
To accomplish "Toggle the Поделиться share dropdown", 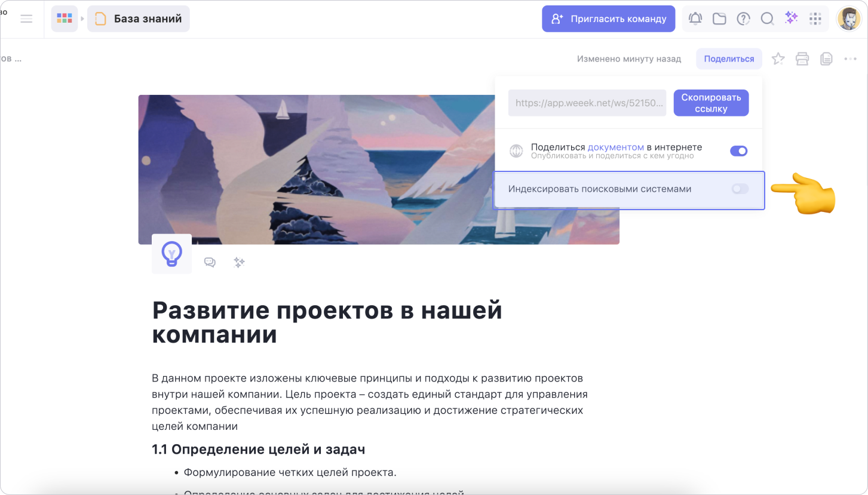I will (729, 59).
